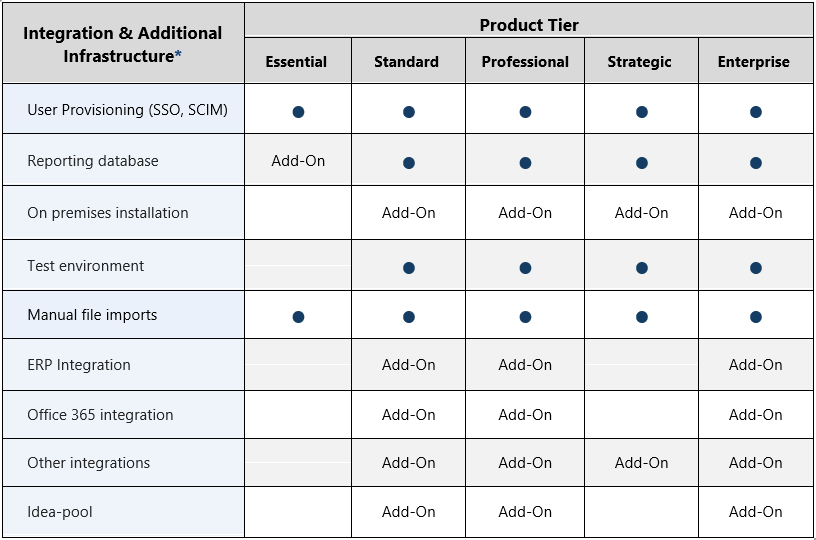The width and height of the screenshot is (816, 540).
Task: Click the Strategic dot for Manual file imports
Action: pyautogui.click(x=641, y=317)
